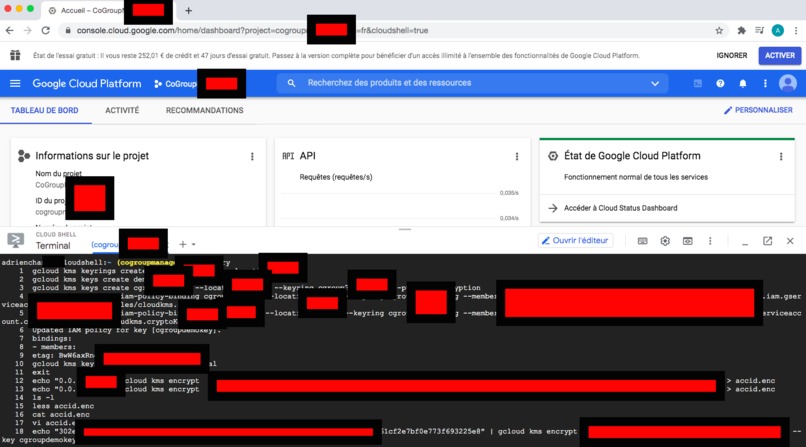Click the Google account avatar in header
806x447 pixels.
coord(787,83)
